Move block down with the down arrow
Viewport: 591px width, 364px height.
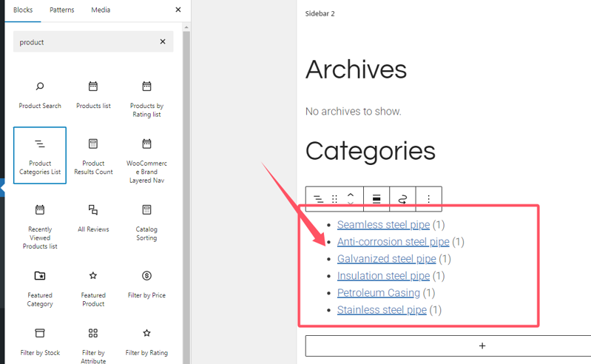(351, 203)
